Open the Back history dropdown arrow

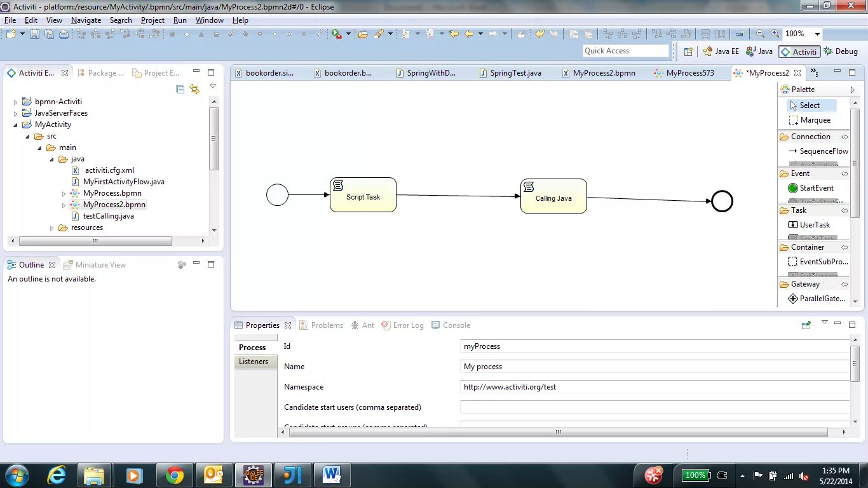[x=480, y=34]
